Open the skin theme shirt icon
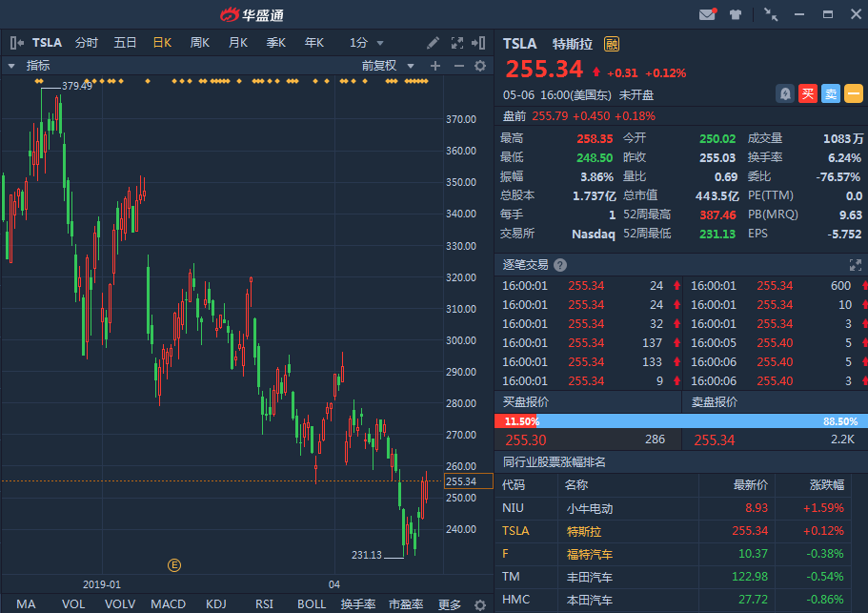The image size is (868, 613). point(736,14)
